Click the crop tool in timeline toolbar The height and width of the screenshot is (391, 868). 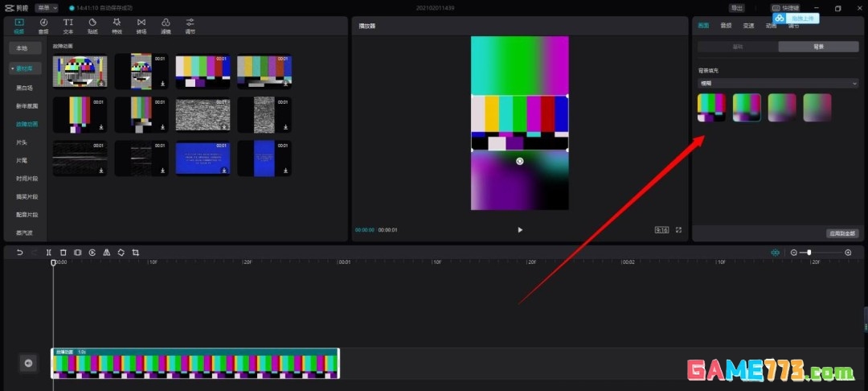coord(136,253)
